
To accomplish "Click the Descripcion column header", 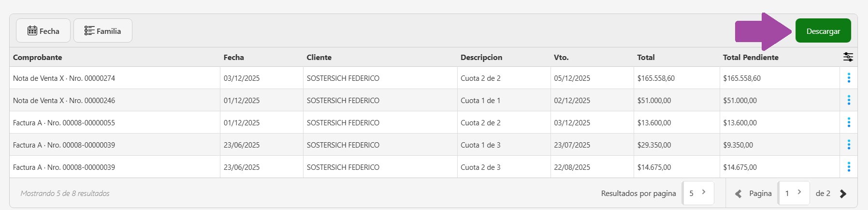I will pyautogui.click(x=481, y=57).
